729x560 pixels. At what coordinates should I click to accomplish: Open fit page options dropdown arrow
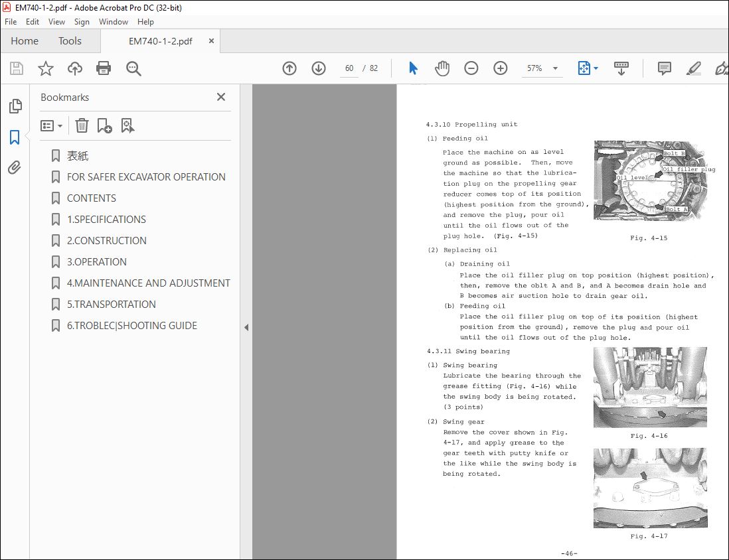click(x=596, y=68)
